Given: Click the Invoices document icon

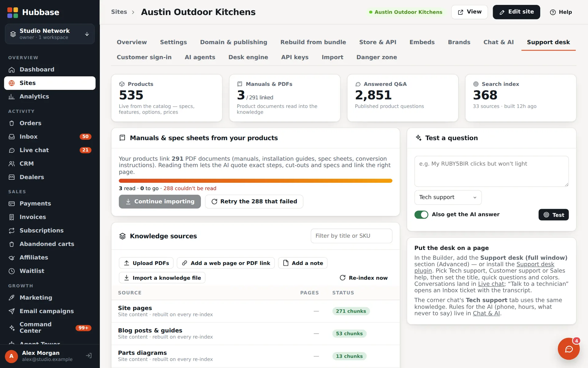Looking at the screenshot, I should point(12,217).
